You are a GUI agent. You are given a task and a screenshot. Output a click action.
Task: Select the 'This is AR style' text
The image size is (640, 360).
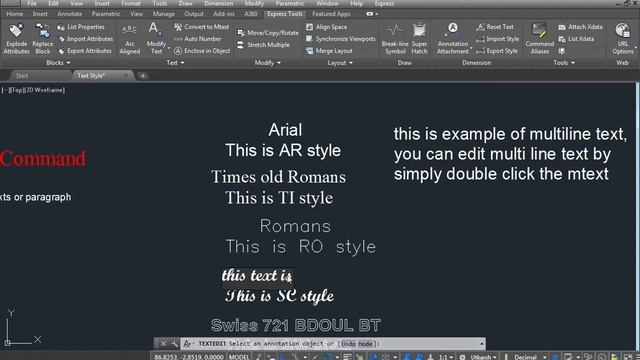coord(283,150)
